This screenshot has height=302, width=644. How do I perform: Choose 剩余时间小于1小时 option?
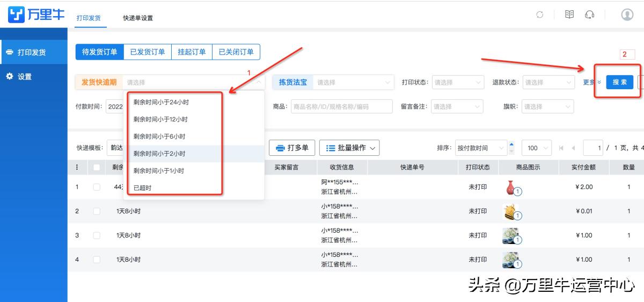(x=194, y=171)
